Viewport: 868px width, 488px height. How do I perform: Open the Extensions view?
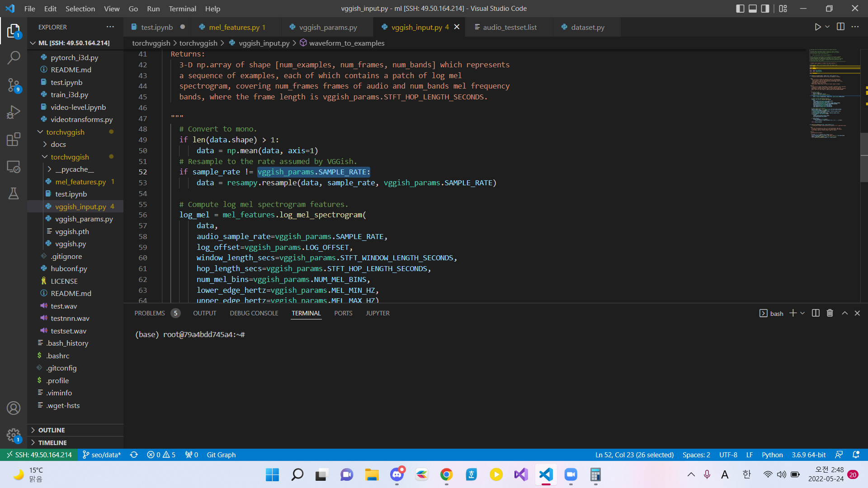coord(14,139)
